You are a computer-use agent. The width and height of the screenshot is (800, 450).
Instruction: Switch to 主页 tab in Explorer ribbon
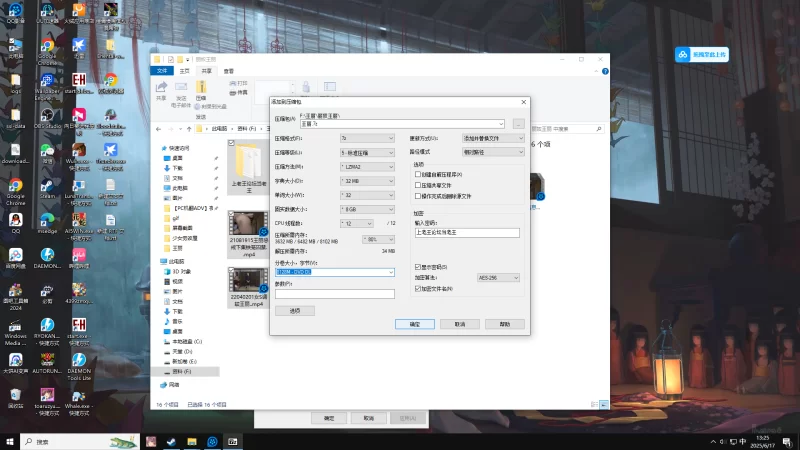pyautogui.click(x=184, y=71)
